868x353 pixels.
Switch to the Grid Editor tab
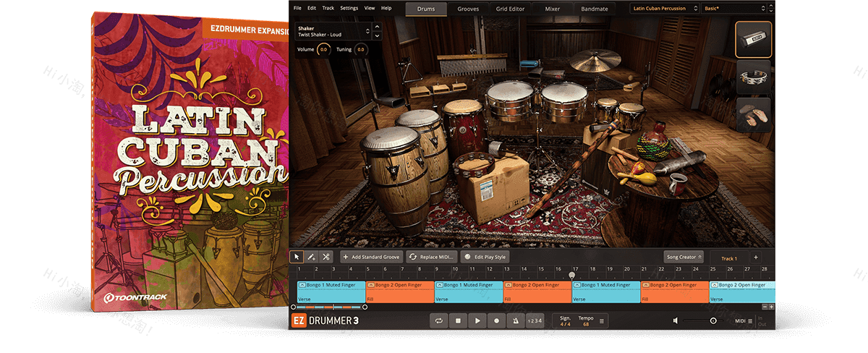tap(510, 9)
